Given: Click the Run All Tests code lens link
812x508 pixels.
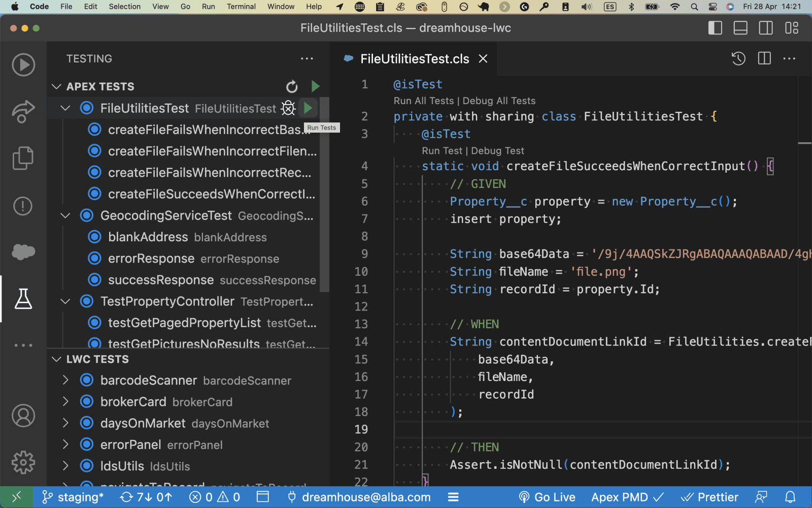Looking at the screenshot, I should pyautogui.click(x=424, y=101).
